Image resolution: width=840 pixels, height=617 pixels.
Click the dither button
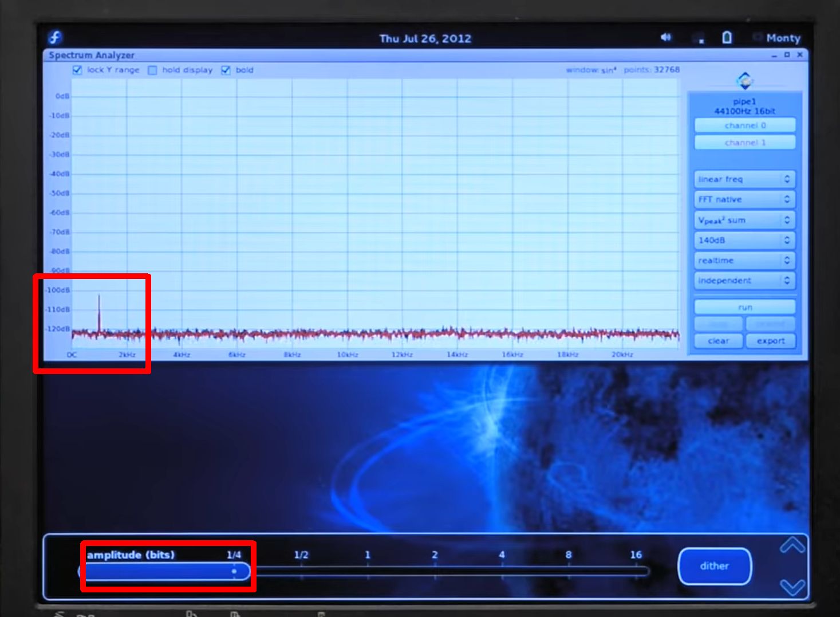click(714, 566)
